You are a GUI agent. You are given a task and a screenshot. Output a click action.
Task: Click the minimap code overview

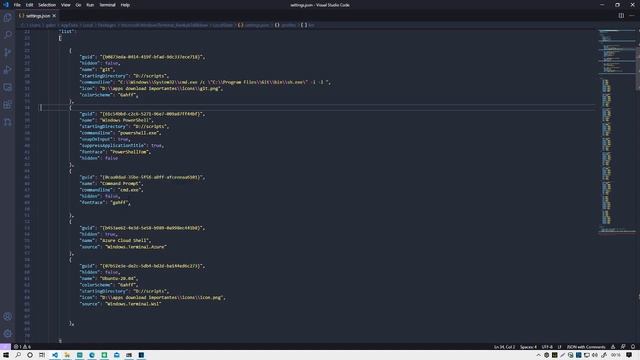[616, 131]
